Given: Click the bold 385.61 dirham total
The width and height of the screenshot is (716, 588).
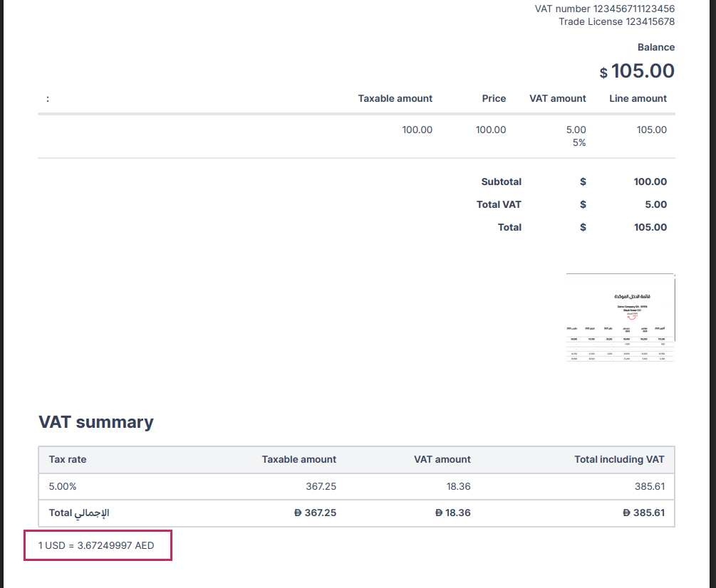Looking at the screenshot, I should (x=643, y=513).
